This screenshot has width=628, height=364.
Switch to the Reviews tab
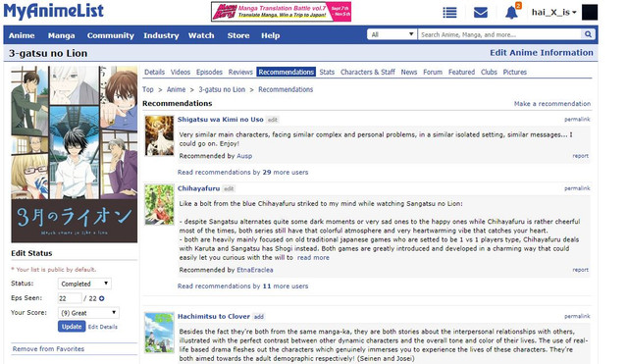(x=240, y=72)
